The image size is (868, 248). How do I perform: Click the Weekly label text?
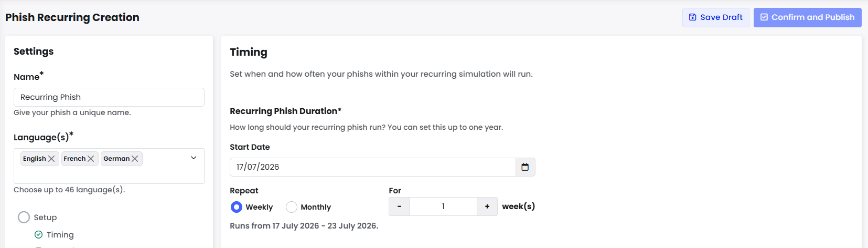point(259,207)
